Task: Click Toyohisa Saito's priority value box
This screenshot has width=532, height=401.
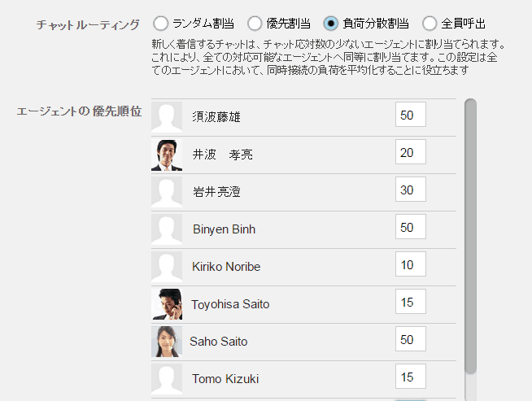Action: click(x=410, y=302)
